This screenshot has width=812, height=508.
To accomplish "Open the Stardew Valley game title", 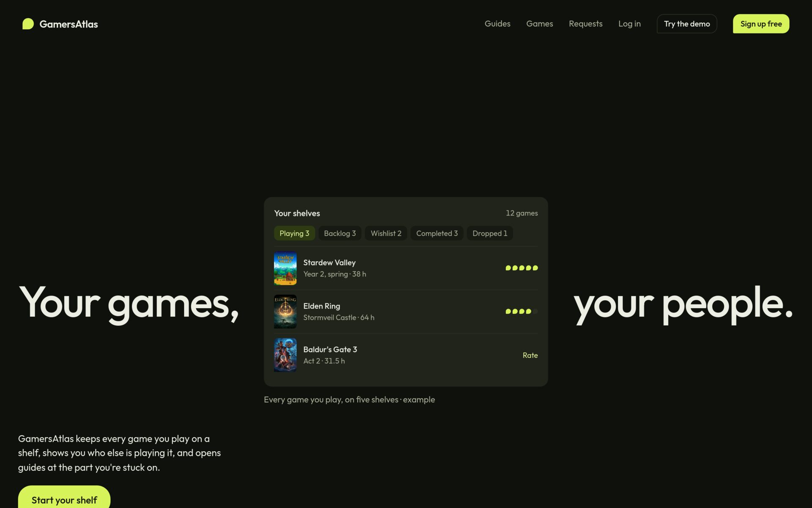I will pos(329,262).
